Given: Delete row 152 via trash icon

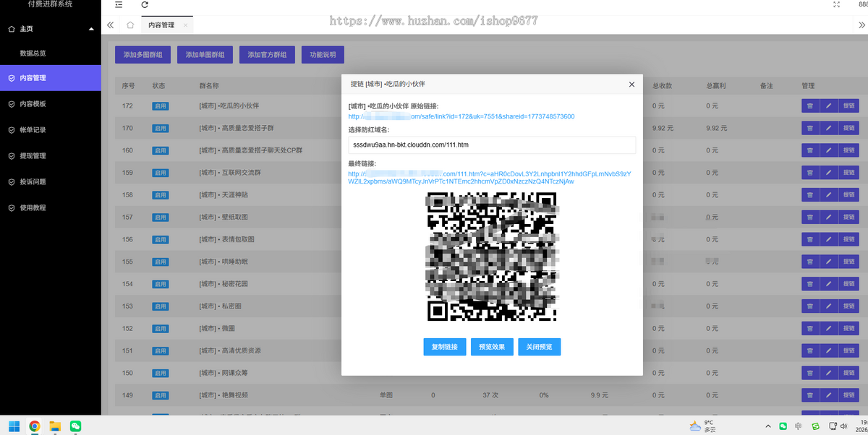Looking at the screenshot, I should 810,328.
